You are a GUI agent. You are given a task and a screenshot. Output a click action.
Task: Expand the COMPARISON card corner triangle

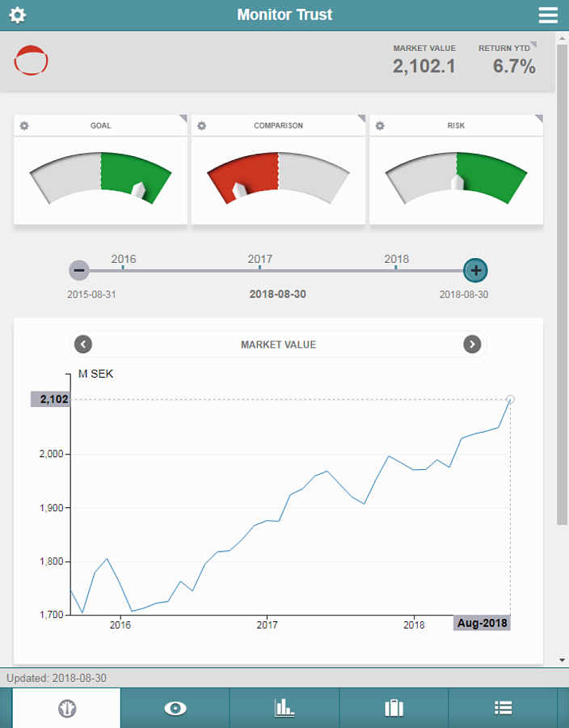(x=362, y=118)
